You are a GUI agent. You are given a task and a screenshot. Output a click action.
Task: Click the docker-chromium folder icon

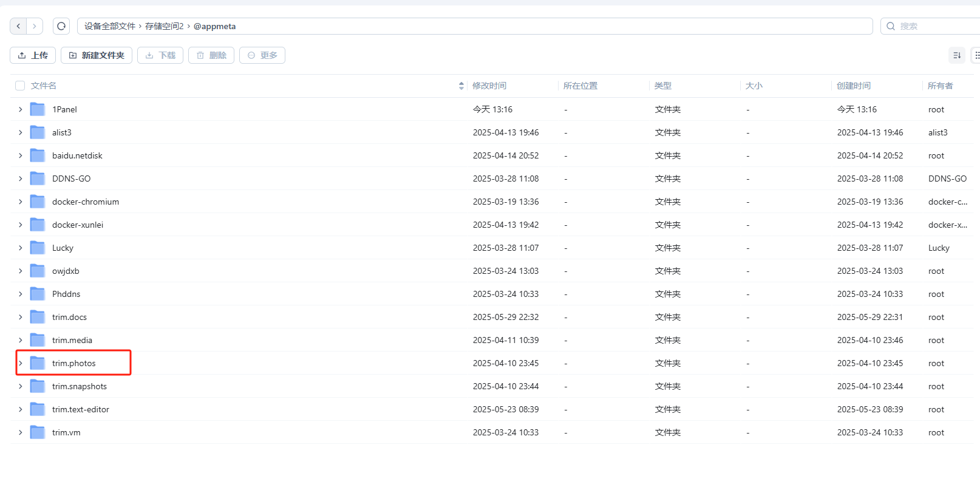tap(38, 202)
